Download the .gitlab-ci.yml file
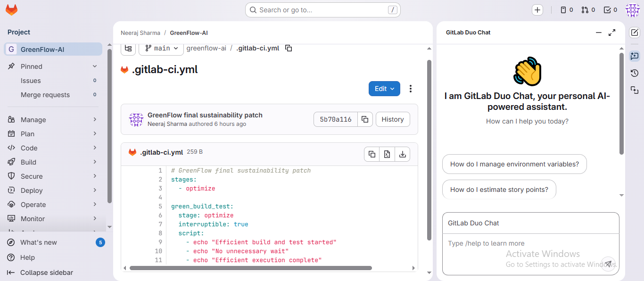The image size is (644, 281). tap(403, 154)
